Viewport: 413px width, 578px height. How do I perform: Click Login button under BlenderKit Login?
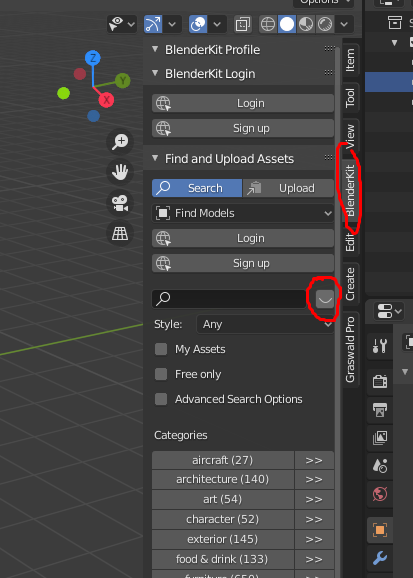[243, 103]
